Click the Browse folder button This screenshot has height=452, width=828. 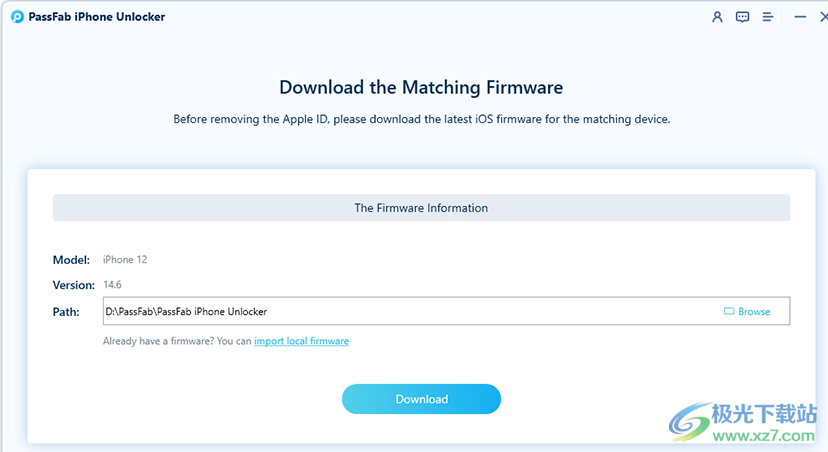(x=747, y=312)
